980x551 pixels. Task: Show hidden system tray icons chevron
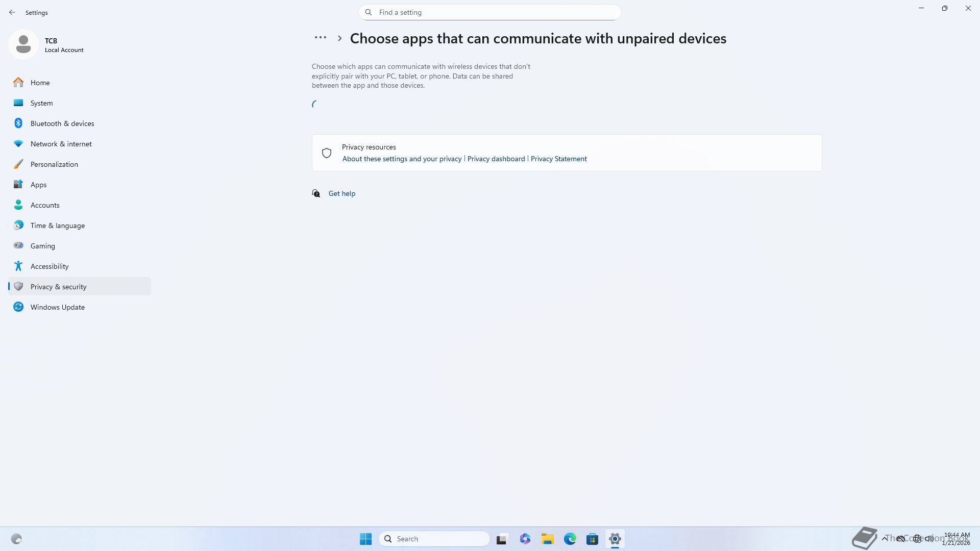click(884, 539)
